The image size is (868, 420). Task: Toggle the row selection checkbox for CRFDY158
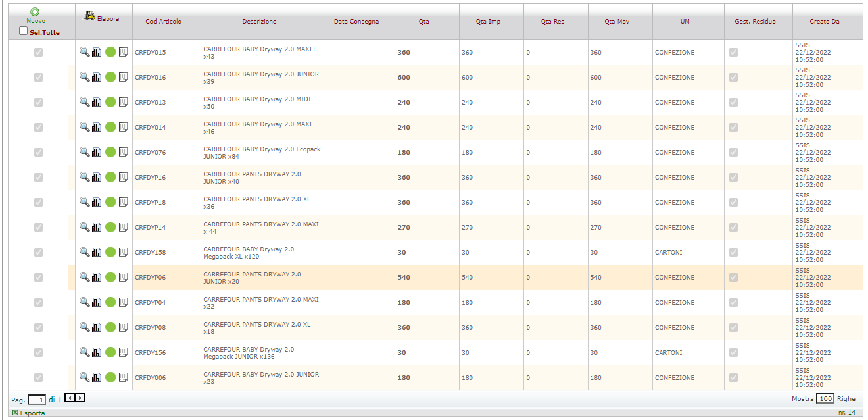pos(38,253)
